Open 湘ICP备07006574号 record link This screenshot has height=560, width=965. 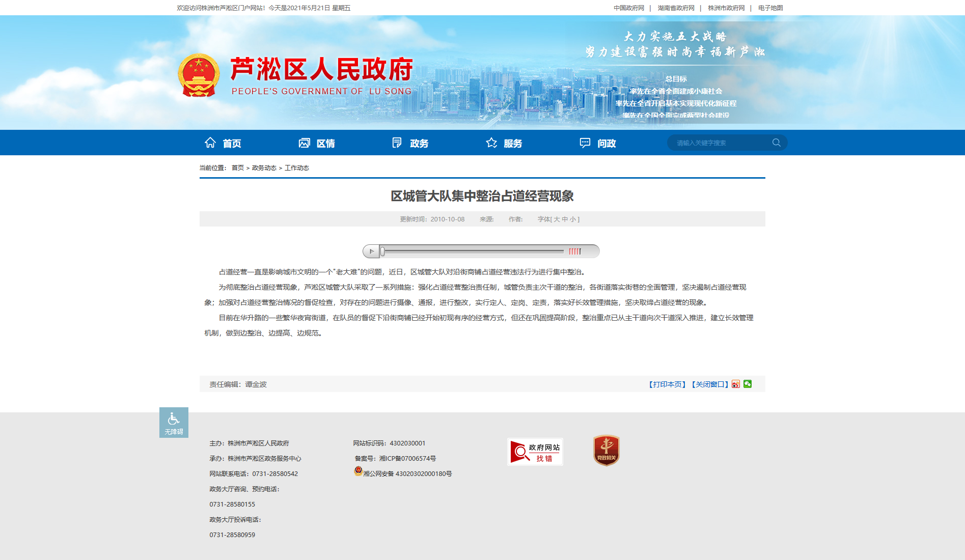point(407,458)
